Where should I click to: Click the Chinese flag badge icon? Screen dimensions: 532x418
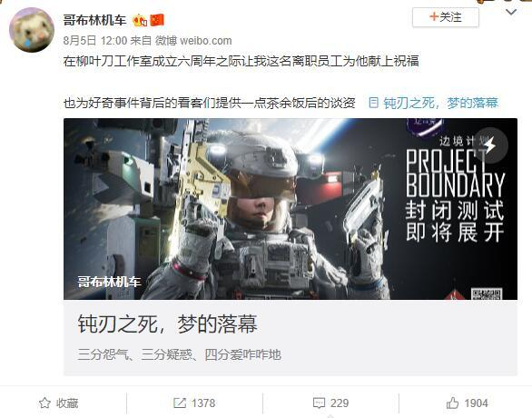click(x=157, y=20)
